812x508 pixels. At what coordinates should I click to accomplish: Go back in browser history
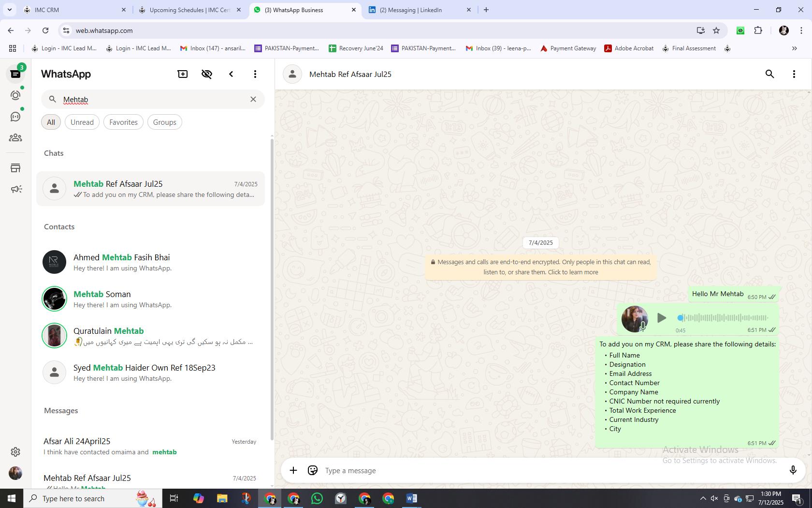pyautogui.click(x=11, y=30)
